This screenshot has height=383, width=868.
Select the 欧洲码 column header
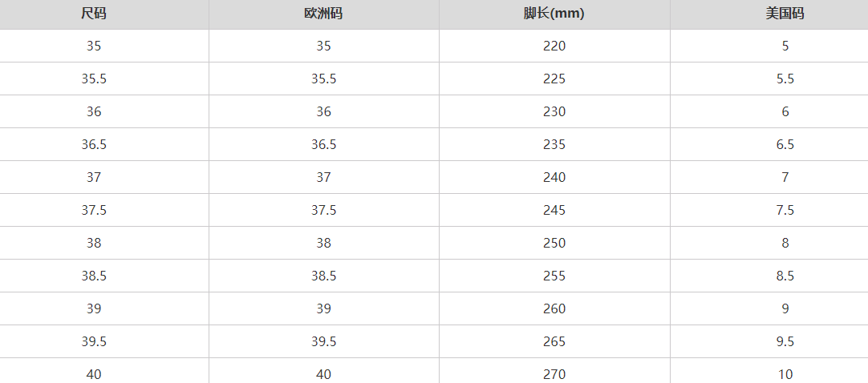[x=323, y=14]
